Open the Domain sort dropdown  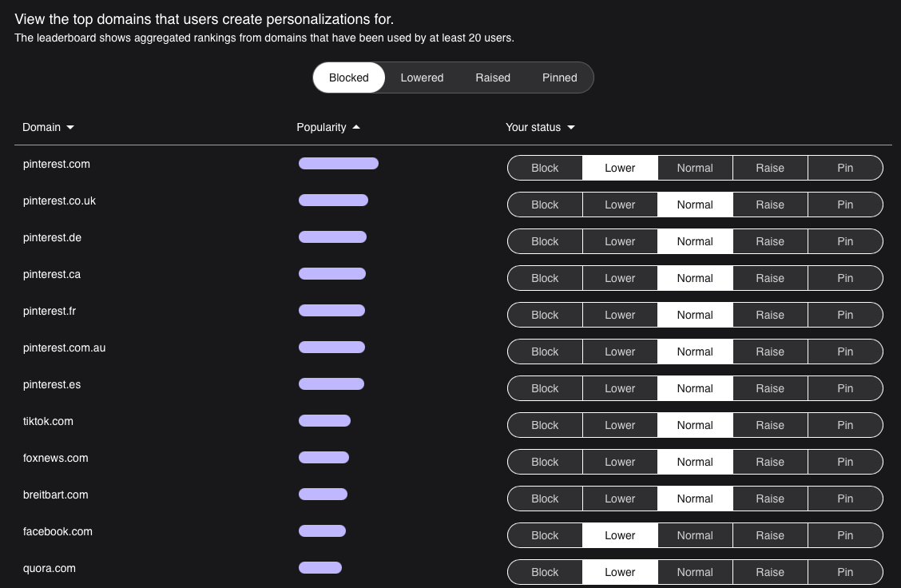48,127
